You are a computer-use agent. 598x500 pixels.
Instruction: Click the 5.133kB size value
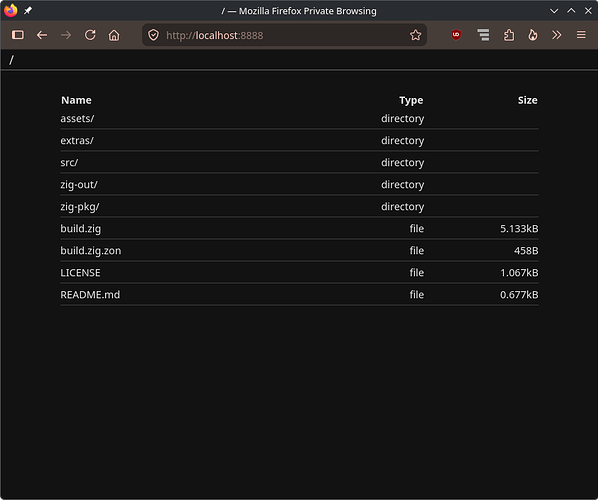[519, 229]
